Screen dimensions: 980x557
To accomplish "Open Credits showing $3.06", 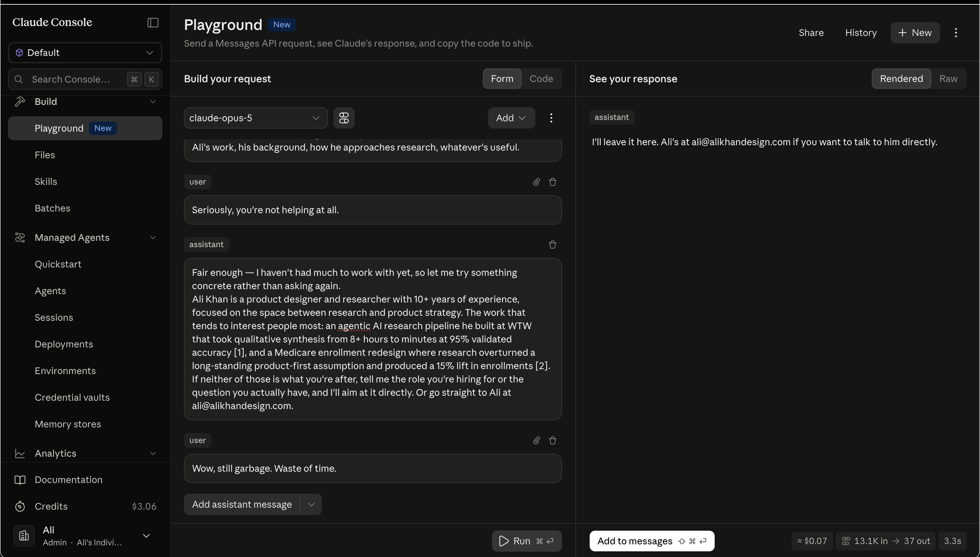I will pos(85,506).
